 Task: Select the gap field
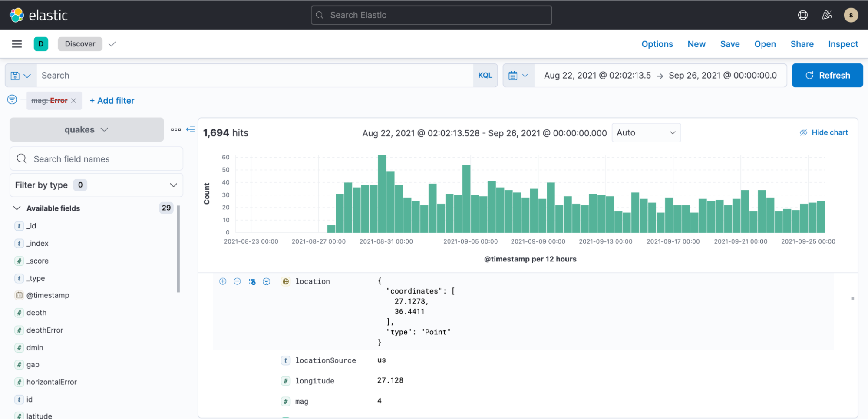[33, 365]
